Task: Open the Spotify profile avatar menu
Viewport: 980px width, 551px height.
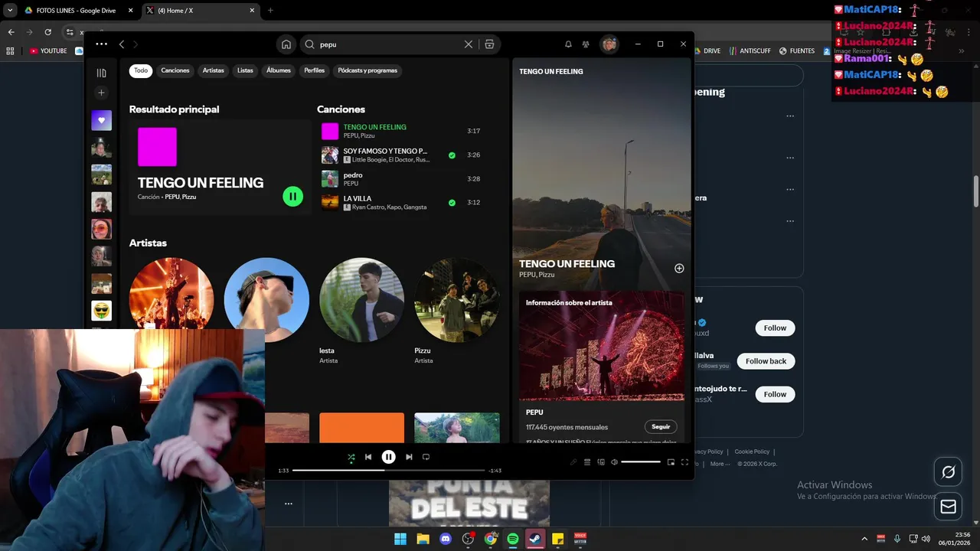Action: 609,44
